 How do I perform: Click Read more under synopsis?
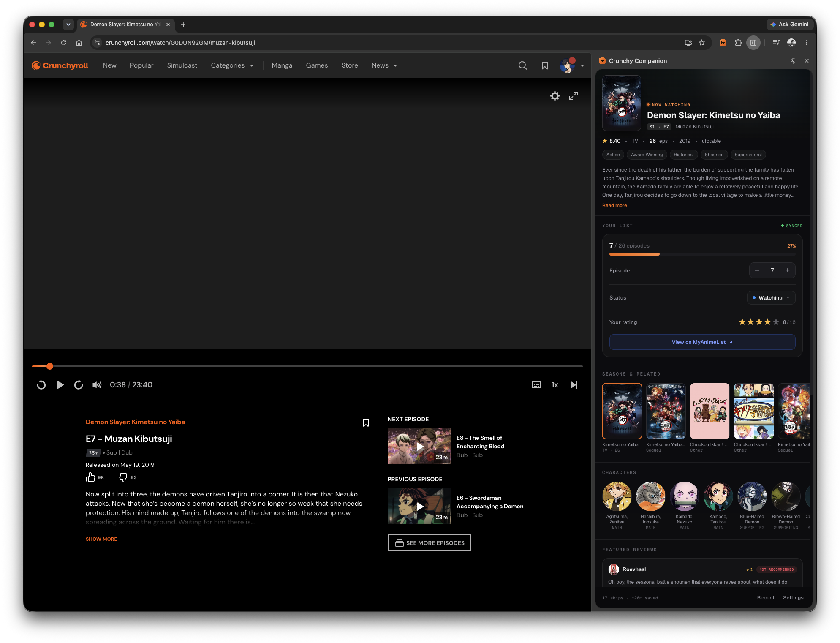pos(614,205)
